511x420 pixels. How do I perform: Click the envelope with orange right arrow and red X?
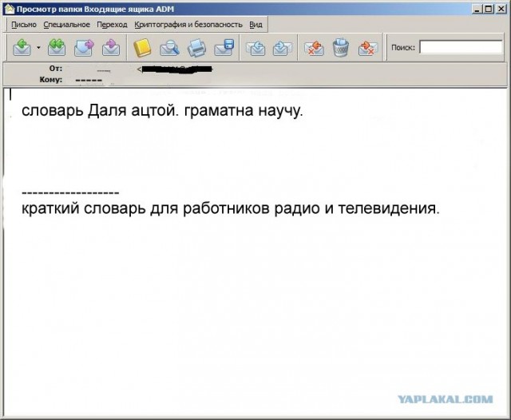click(x=367, y=48)
